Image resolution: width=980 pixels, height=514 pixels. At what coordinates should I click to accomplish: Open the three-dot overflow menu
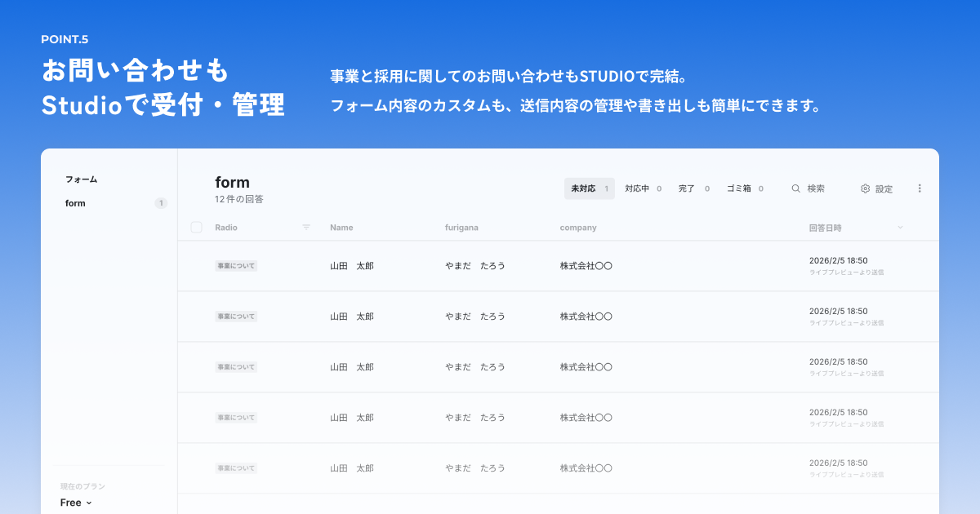pyautogui.click(x=920, y=188)
